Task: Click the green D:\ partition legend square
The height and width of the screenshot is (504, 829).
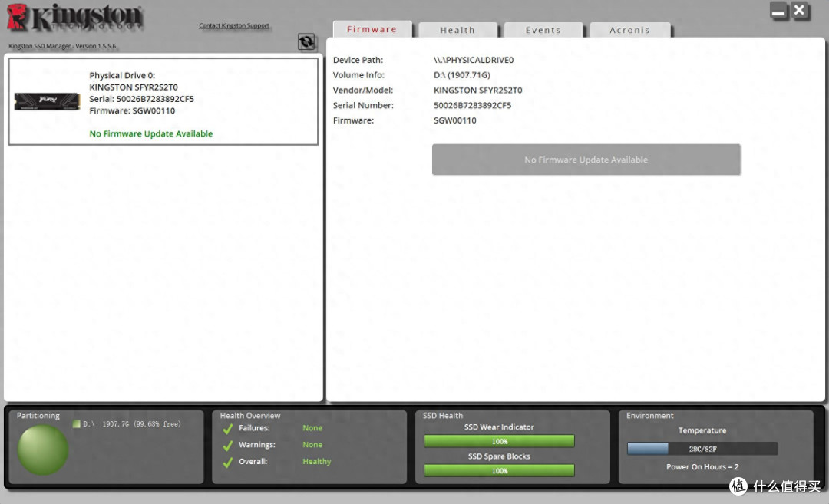Action: 76,424
